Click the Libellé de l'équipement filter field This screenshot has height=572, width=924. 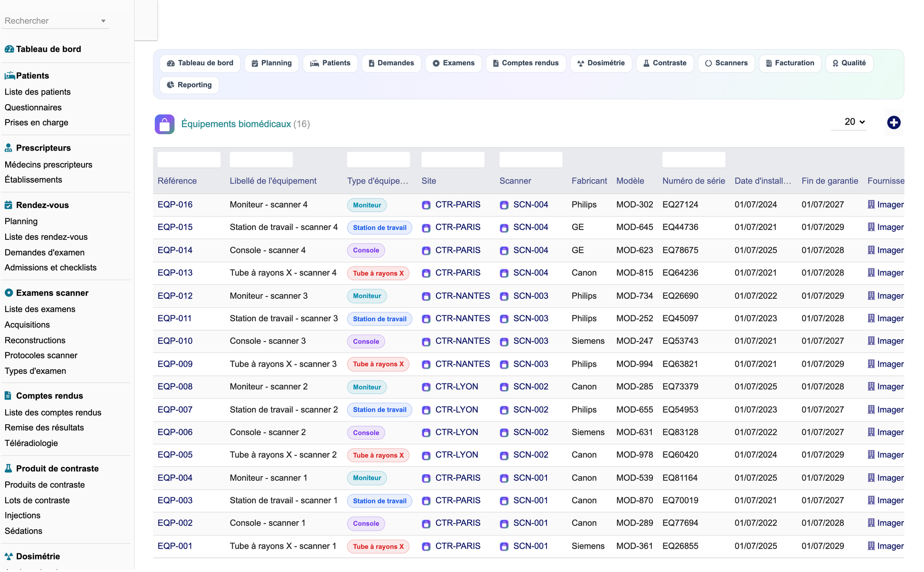pyautogui.click(x=261, y=160)
